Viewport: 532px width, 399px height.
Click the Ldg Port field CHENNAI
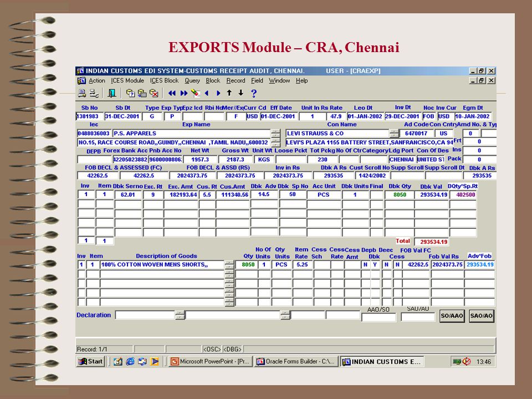click(x=402, y=160)
